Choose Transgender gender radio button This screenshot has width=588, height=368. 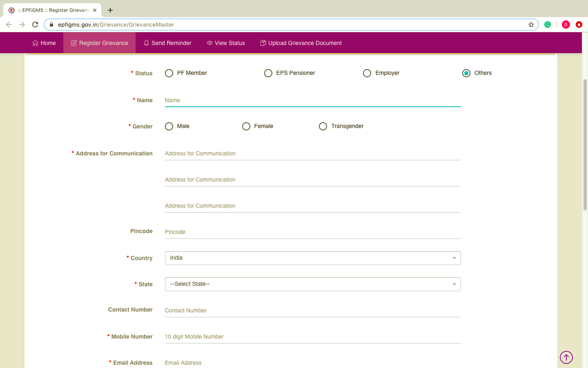point(323,126)
